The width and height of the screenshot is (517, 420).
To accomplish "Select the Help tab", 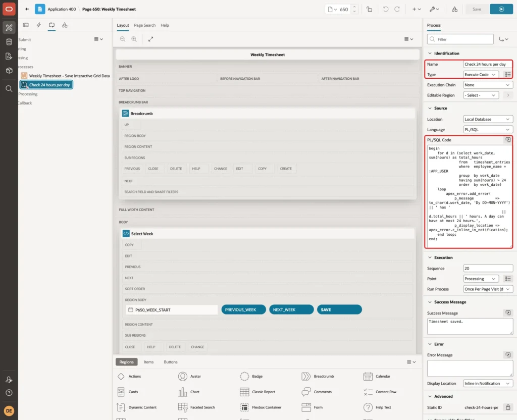I will coord(165,25).
